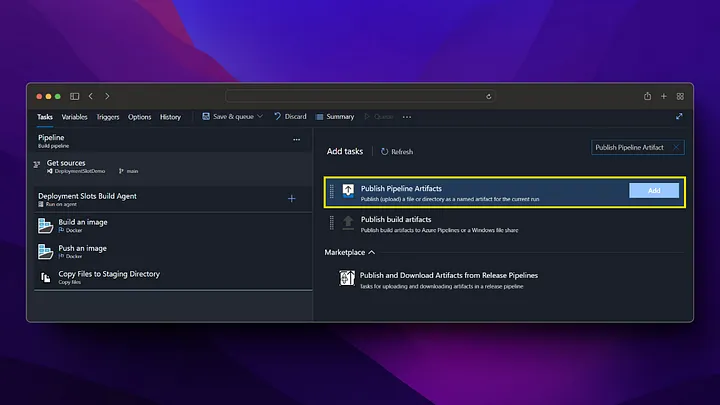This screenshot has width=720, height=405.
Task: Open the Triggers tab
Action: [x=108, y=117]
